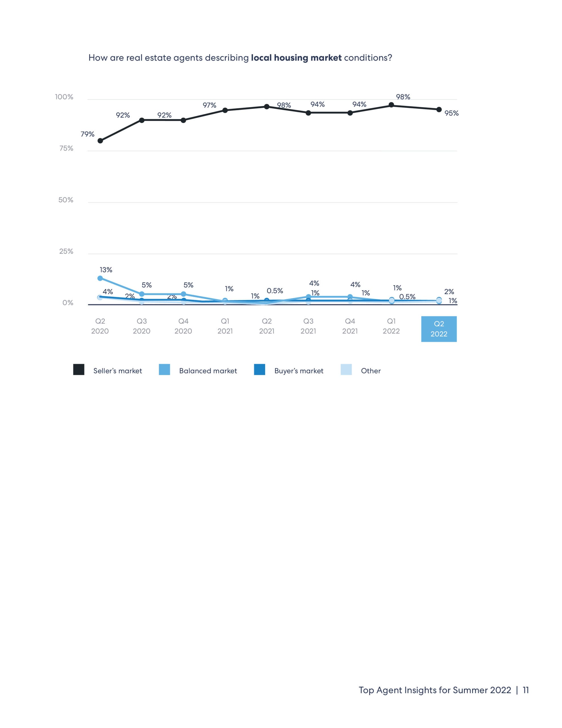The width and height of the screenshot is (562, 728).
Task: Click the chart title about local housing market
Action: [x=240, y=58]
